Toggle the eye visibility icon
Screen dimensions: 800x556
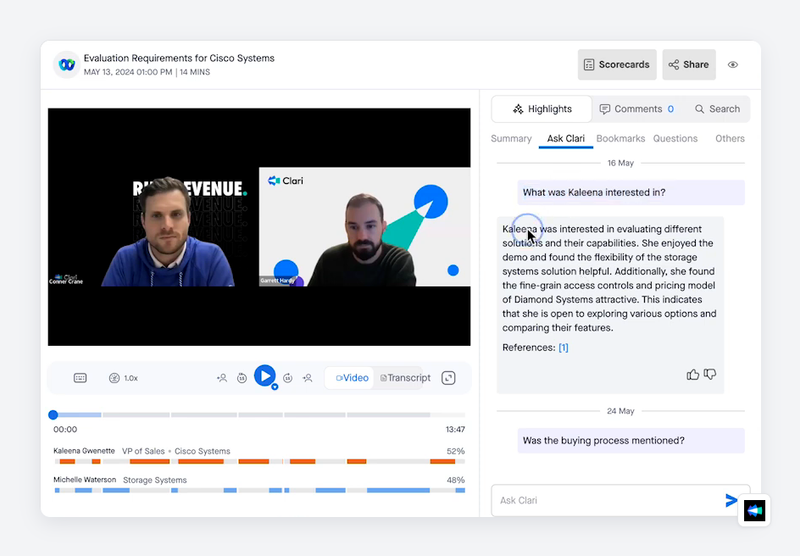click(x=733, y=65)
